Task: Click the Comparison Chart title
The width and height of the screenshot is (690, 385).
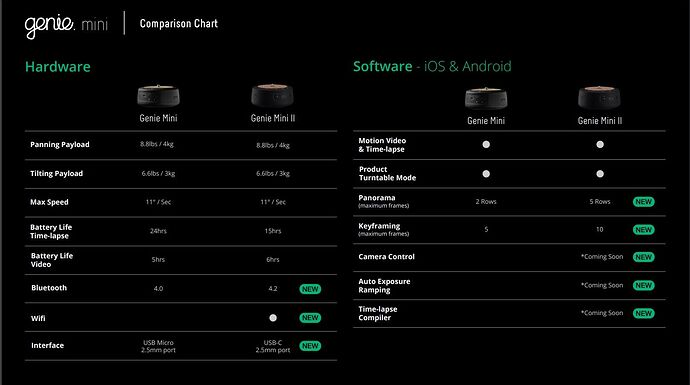Action: tap(179, 23)
